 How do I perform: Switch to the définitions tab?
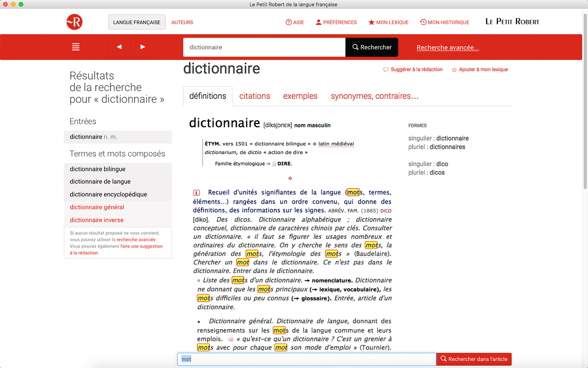coord(207,96)
